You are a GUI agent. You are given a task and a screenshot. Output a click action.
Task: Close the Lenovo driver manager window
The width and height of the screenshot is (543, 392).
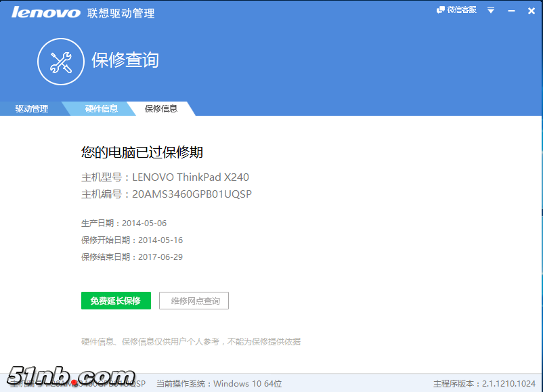coord(531,11)
